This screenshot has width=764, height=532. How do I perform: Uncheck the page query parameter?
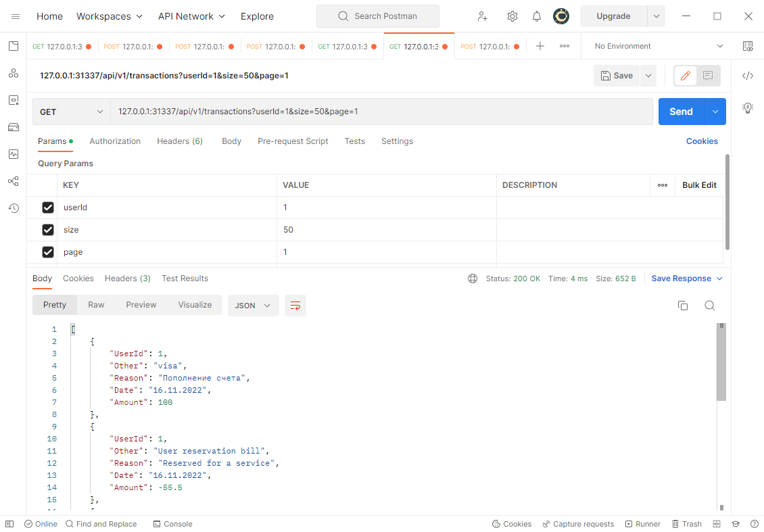47,251
